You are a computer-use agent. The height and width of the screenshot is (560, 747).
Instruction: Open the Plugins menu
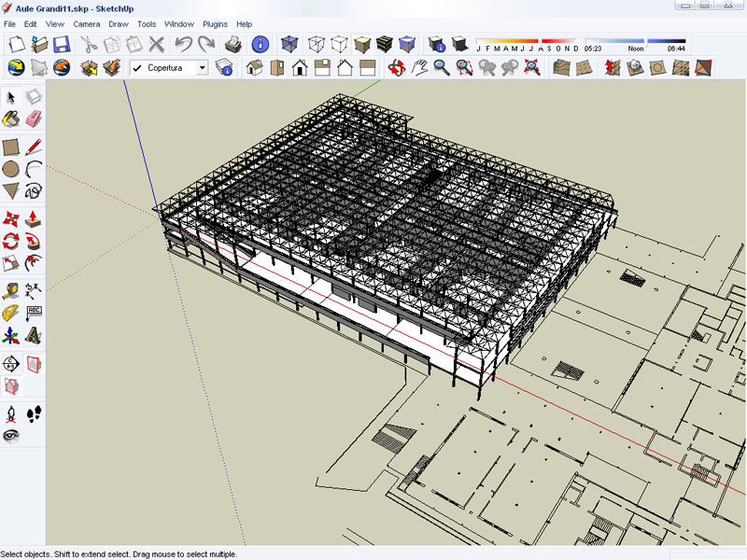[x=215, y=23]
